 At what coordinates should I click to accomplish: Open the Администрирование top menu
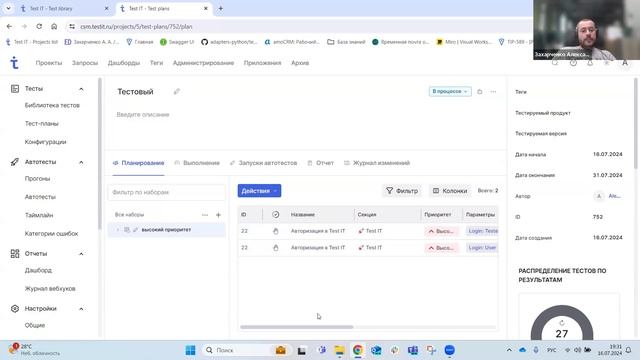[203, 63]
